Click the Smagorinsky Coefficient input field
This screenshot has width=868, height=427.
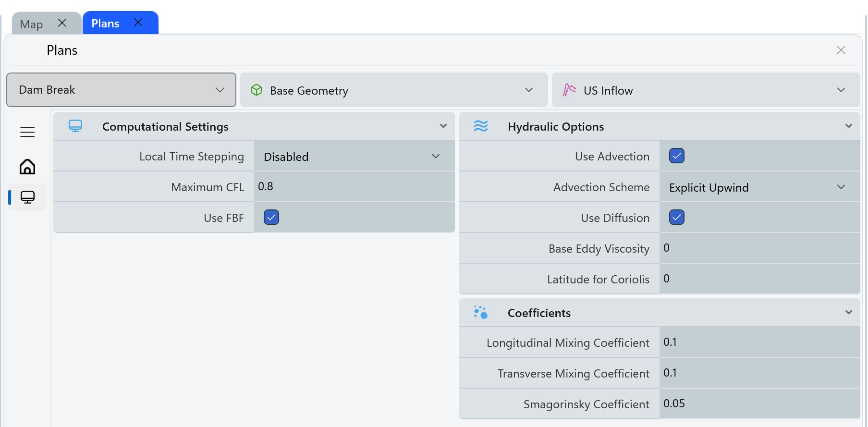(x=759, y=404)
